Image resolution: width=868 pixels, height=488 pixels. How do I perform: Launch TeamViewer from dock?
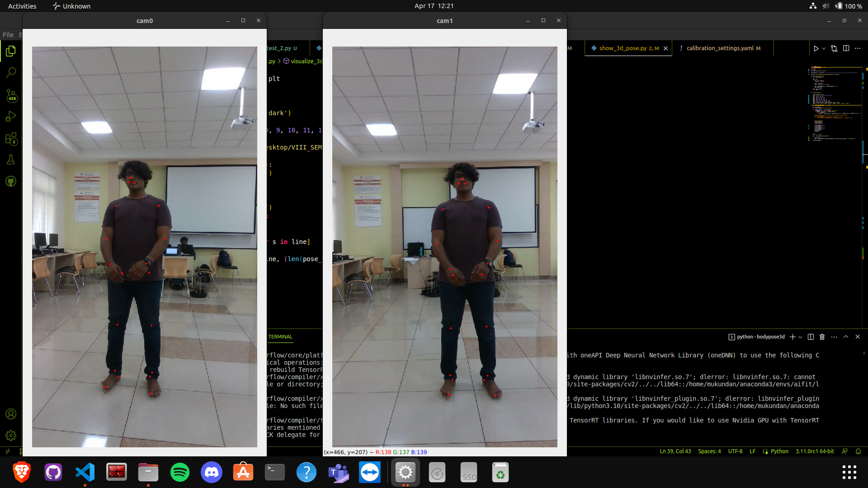click(x=370, y=473)
